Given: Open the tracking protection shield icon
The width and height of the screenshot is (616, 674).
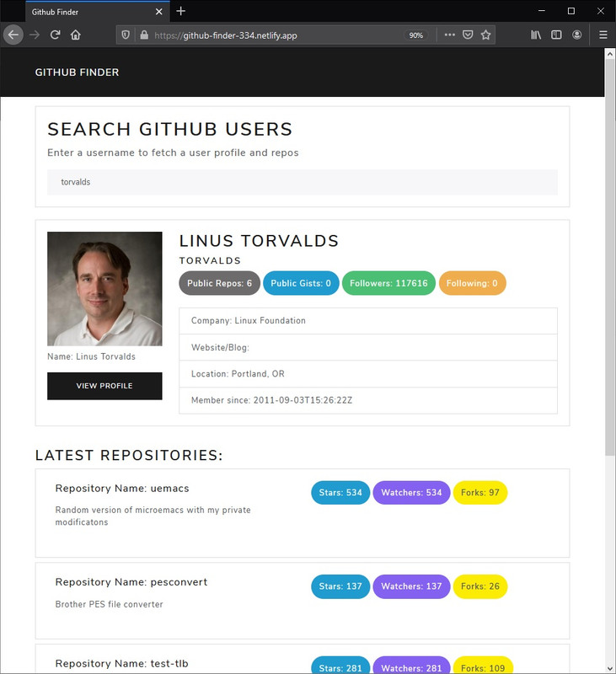Looking at the screenshot, I should (x=126, y=35).
